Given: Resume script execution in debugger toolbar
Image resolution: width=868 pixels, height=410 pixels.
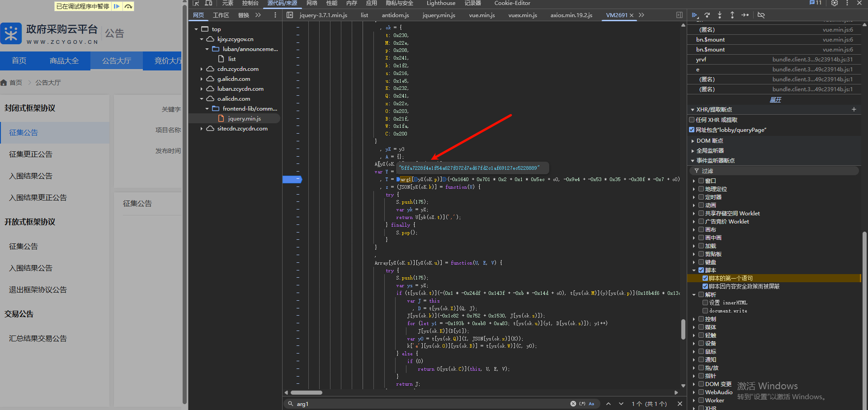Looking at the screenshot, I should pyautogui.click(x=695, y=15).
